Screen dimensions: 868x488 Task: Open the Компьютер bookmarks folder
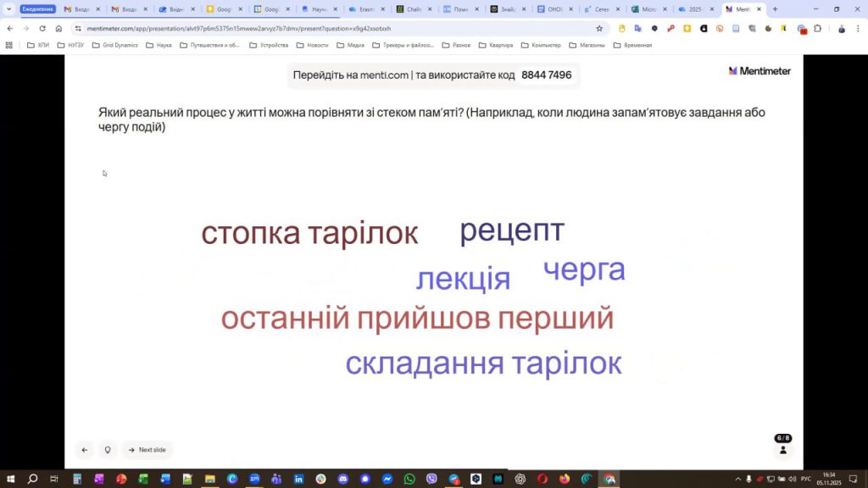tap(542, 46)
